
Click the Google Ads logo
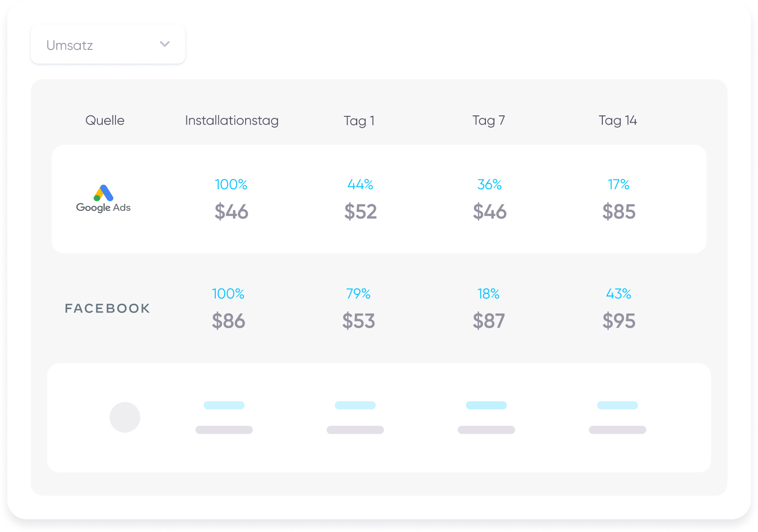pyautogui.click(x=103, y=199)
